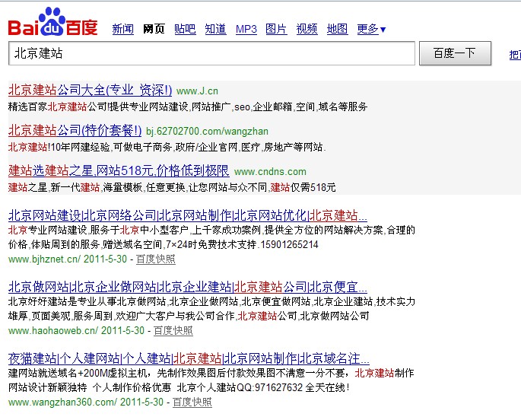521x420 pixels.
Task: Expand the 更多 dropdown menu
Action: (371, 29)
